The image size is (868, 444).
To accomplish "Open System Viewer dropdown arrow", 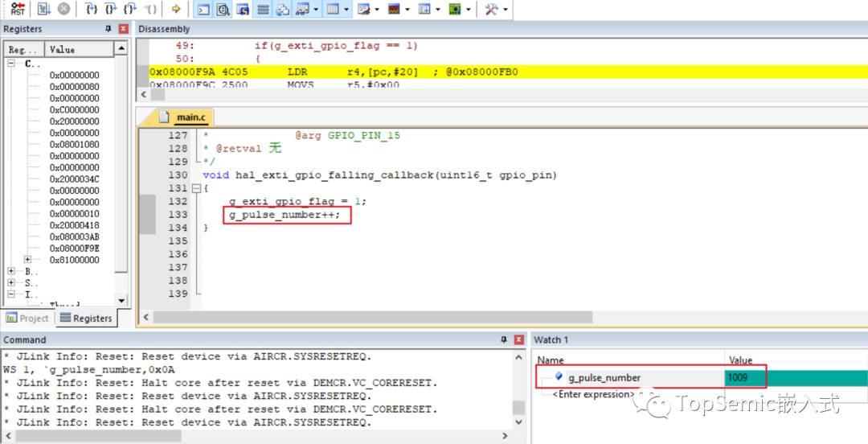I will [x=469, y=10].
